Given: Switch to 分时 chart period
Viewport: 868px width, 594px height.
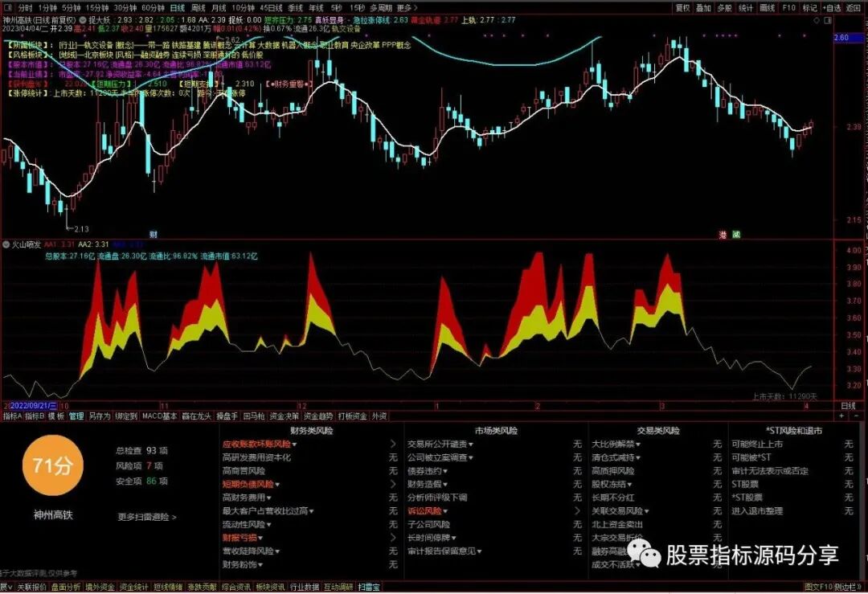Looking at the screenshot, I should pos(26,8).
